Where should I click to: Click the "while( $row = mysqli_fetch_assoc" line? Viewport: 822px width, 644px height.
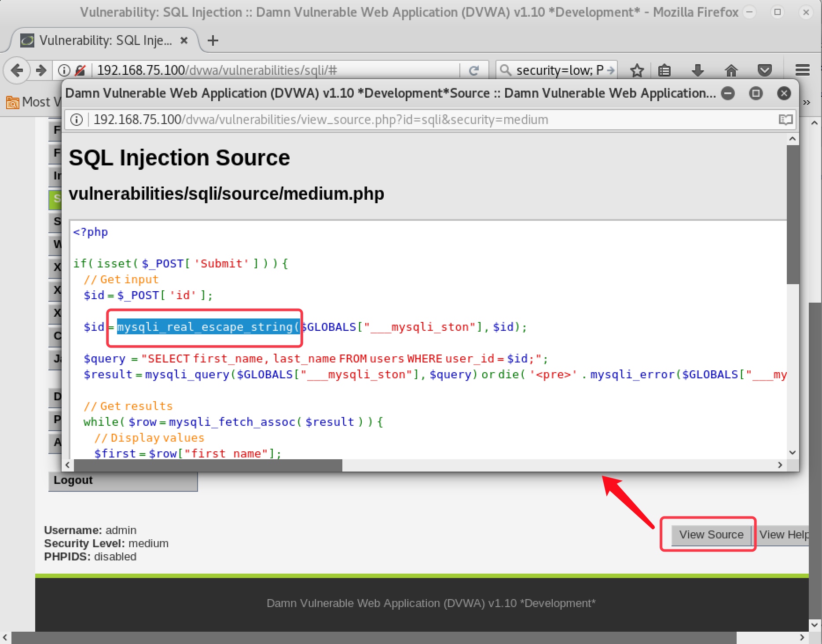coord(234,422)
